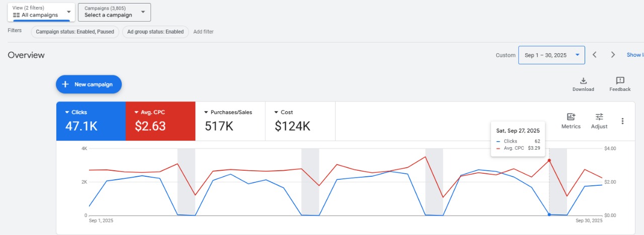The width and height of the screenshot is (644, 235).
Task: Open the Purchases/Sales metric dropdown
Action: coord(206,112)
